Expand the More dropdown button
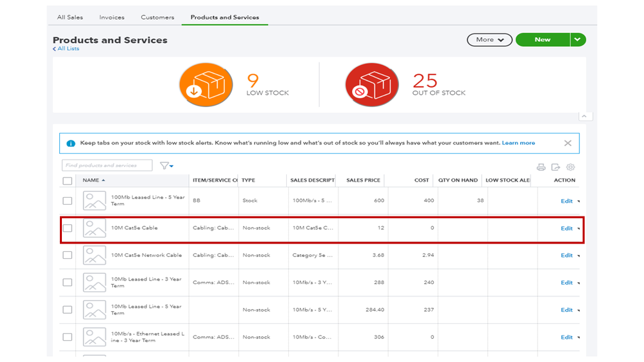The height and width of the screenshot is (362, 644). 489,40
